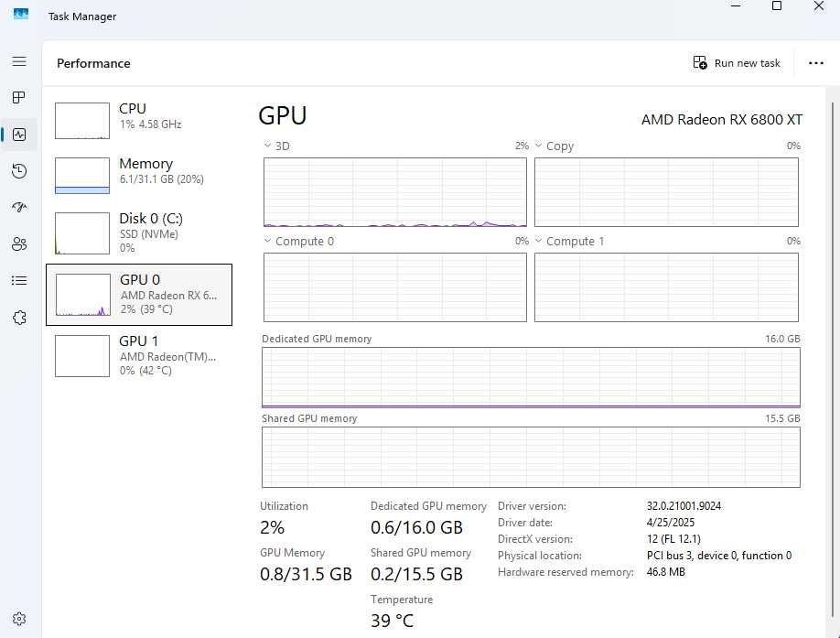The width and height of the screenshot is (840, 638).
Task: Click the AMD Radeon RX 6800 XT title
Action: tap(722, 119)
